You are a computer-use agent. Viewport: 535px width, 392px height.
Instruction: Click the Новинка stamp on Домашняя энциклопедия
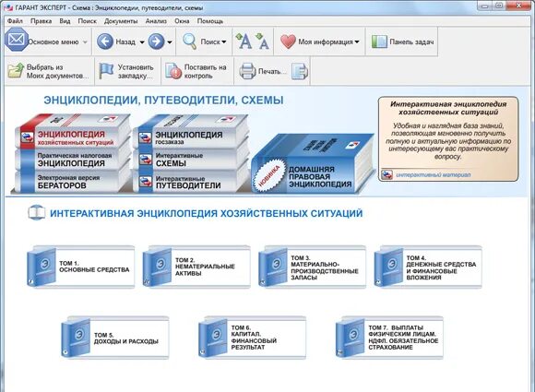click(269, 175)
